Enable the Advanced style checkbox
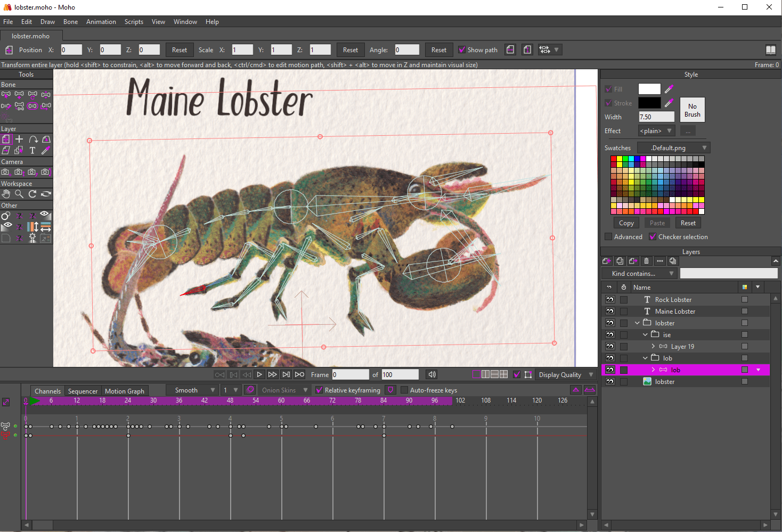 [608, 237]
